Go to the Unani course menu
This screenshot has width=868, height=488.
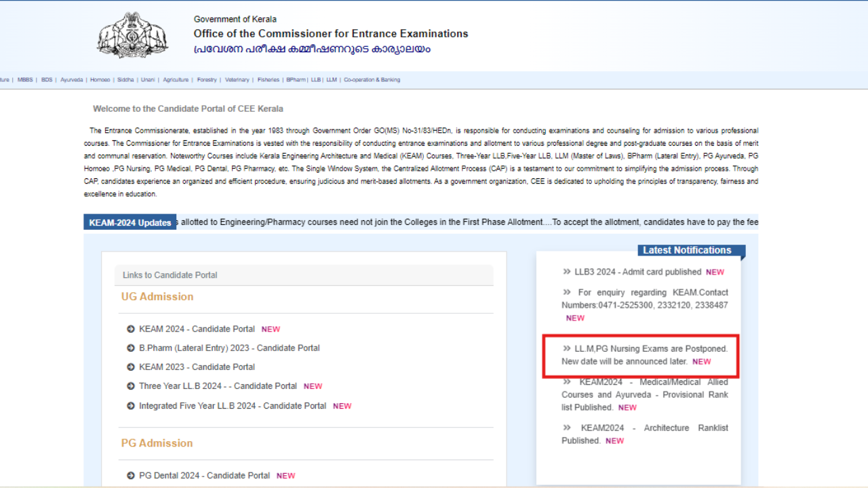[x=148, y=80]
